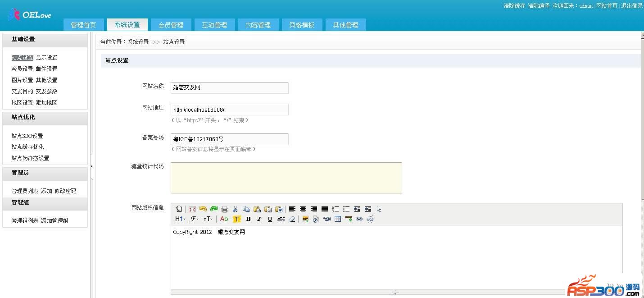Click the select-all cursor icon
The height and width of the screenshot is (298, 644).
pos(379,209)
